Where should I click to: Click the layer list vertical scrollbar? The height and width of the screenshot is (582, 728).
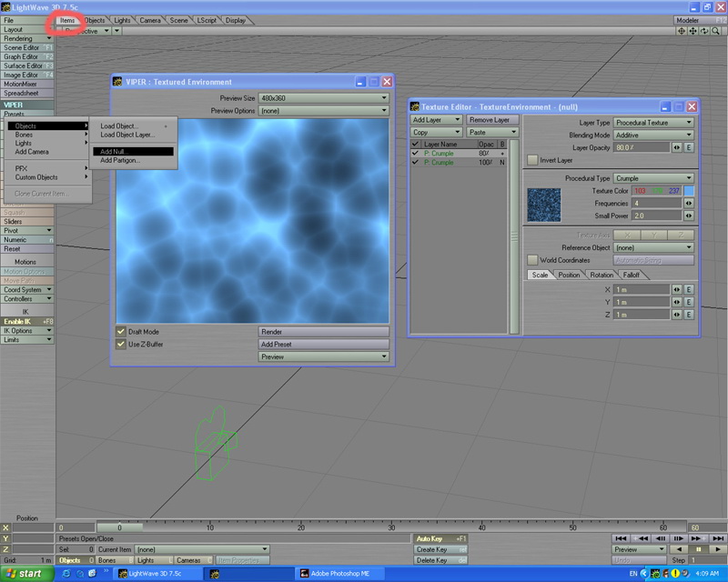pos(514,236)
